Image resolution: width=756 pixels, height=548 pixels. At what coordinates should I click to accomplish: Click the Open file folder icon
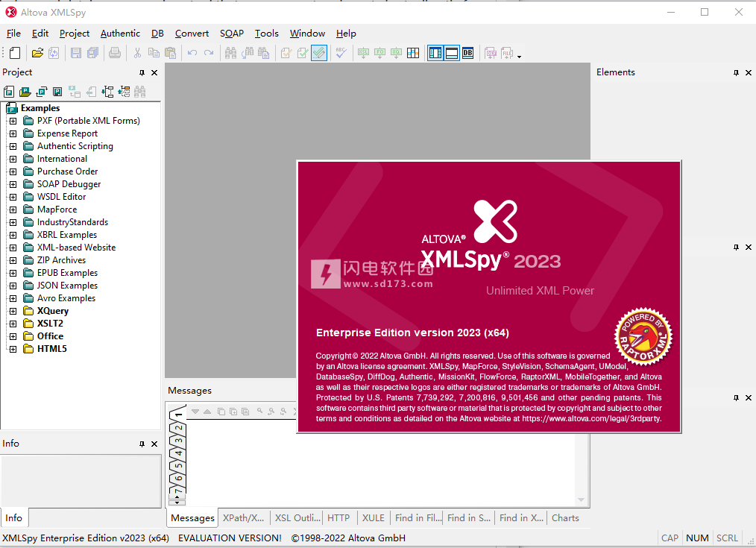[x=37, y=52]
